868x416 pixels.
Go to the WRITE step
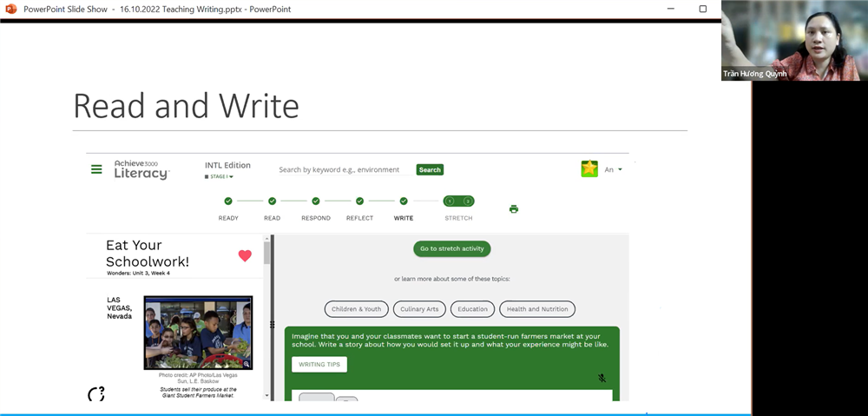(x=404, y=201)
